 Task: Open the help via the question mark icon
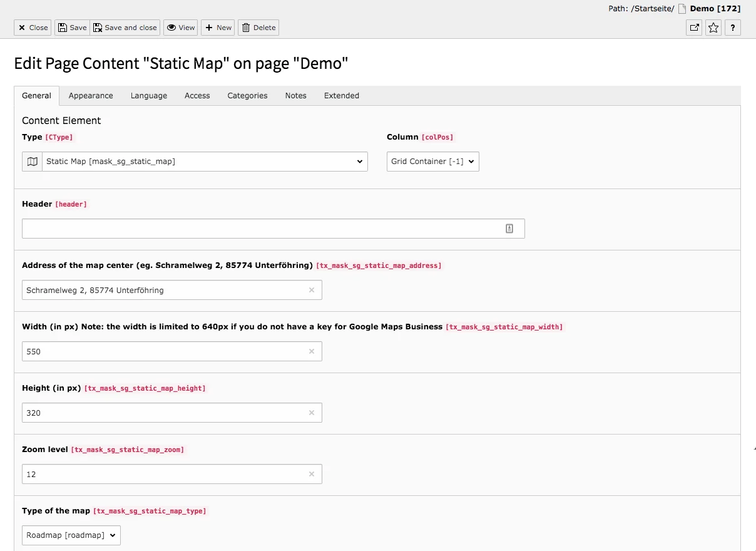pyautogui.click(x=732, y=28)
